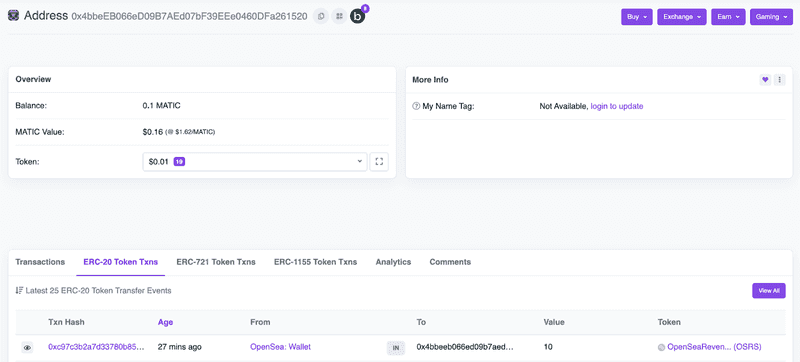Open the Comments tab
The width and height of the screenshot is (800, 362).
coord(450,262)
